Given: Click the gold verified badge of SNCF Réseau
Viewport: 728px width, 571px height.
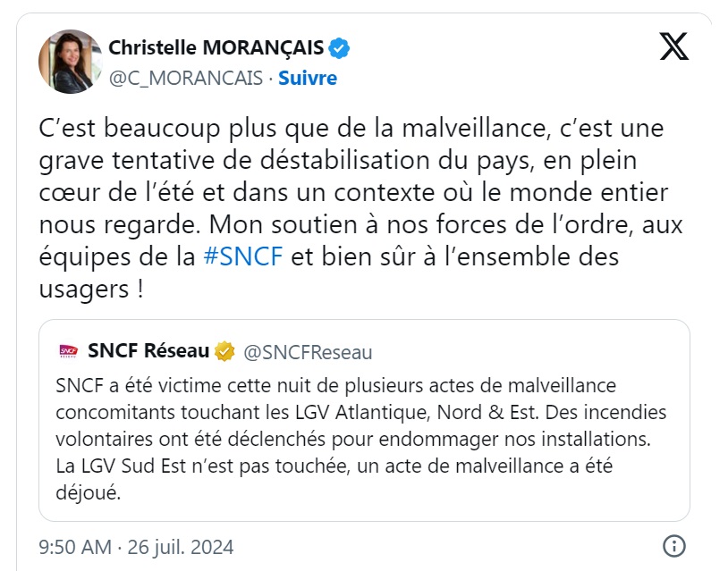Looking at the screenshot, I should (224, 351).
